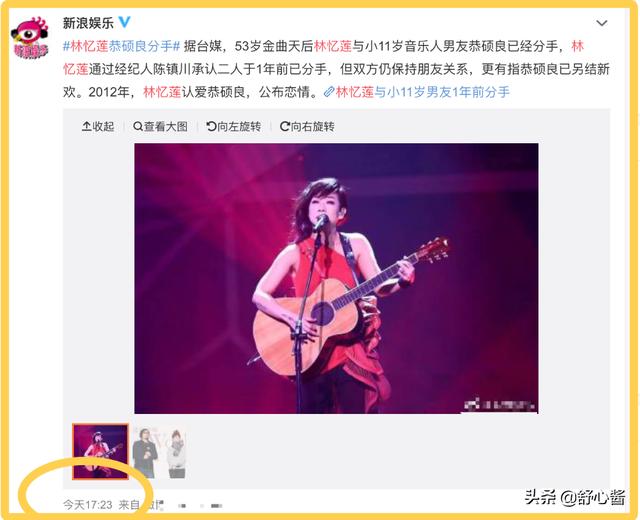Viewport: 640px width, 520px height.
Task: Click the counterclockwise rotate arrow icon
Action: pos(211,127)
